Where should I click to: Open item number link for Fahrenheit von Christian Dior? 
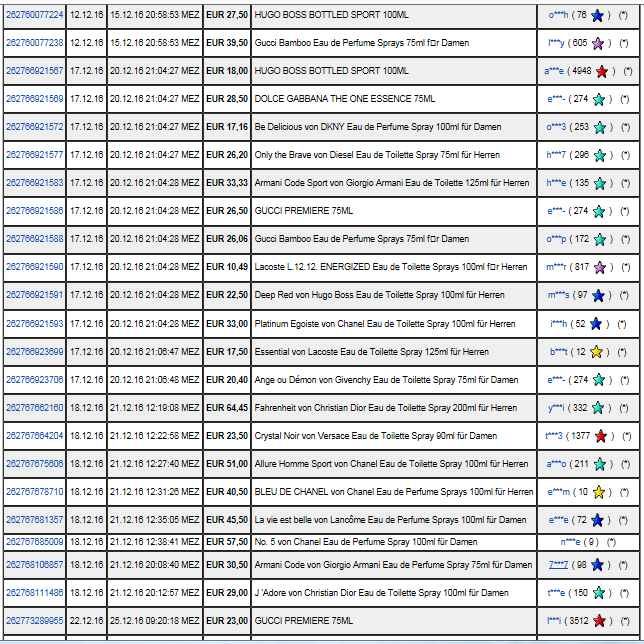pos(35,408)
